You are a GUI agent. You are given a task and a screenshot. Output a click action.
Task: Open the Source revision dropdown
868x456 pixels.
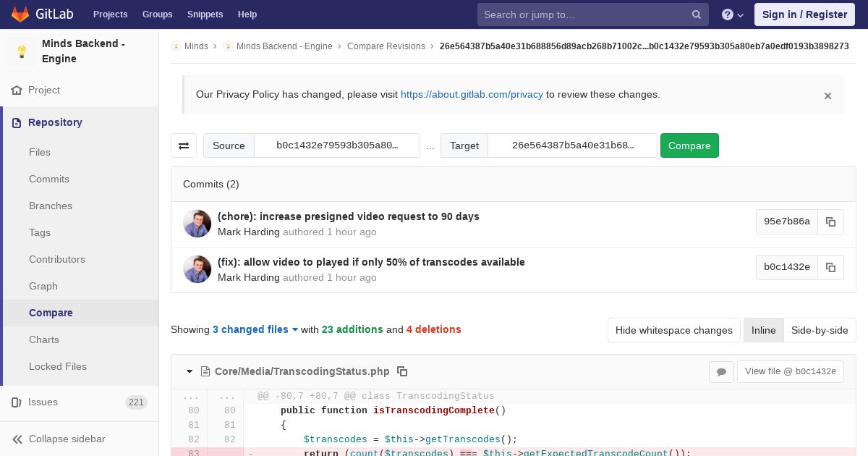tap(337, 145)
